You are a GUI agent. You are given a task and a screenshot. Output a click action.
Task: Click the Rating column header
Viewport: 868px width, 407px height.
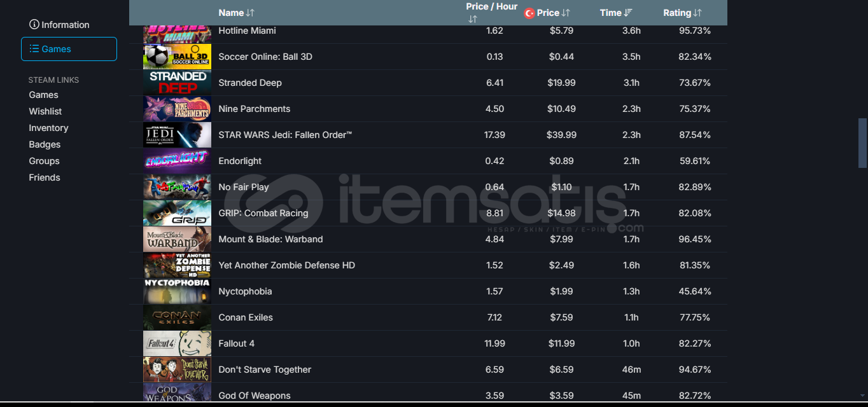coord(677,13)
